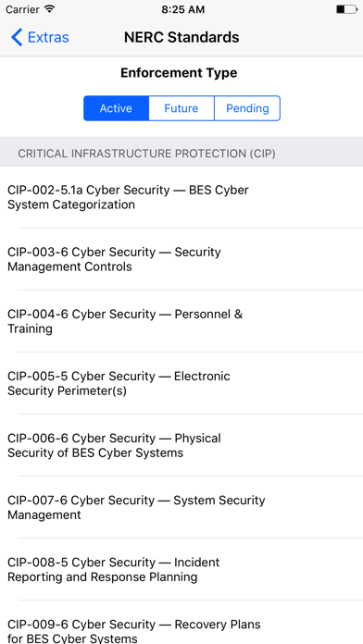Open CIP-004-6 Personnel & Training
This screenshot has height=644, width=363.
(x=181, y=321)
